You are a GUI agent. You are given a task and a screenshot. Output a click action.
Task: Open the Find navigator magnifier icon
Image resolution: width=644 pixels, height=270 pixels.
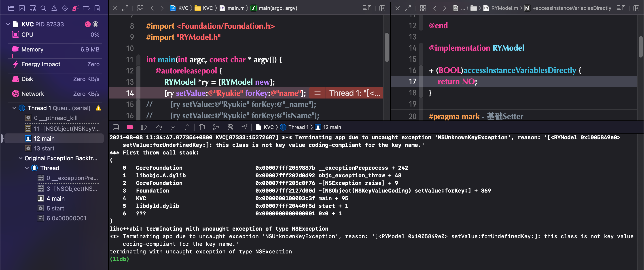pyautogui.click(x=43, y=8)
